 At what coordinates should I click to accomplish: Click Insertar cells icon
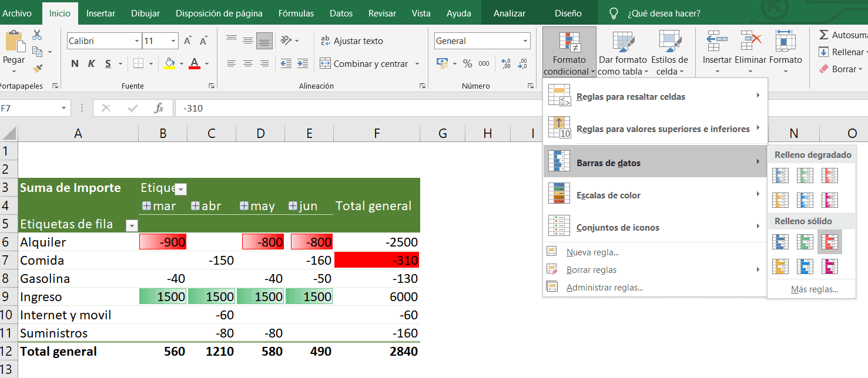[x=717, y=41]
